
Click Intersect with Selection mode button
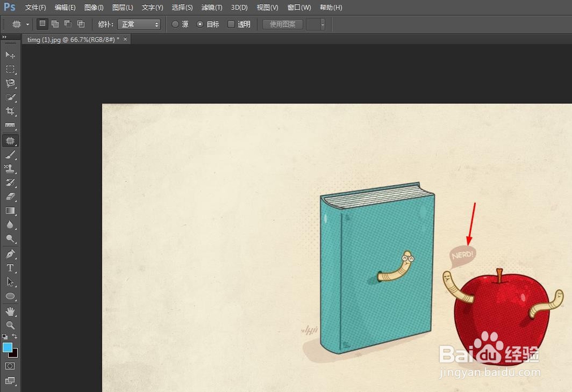(x=81, y=24)
